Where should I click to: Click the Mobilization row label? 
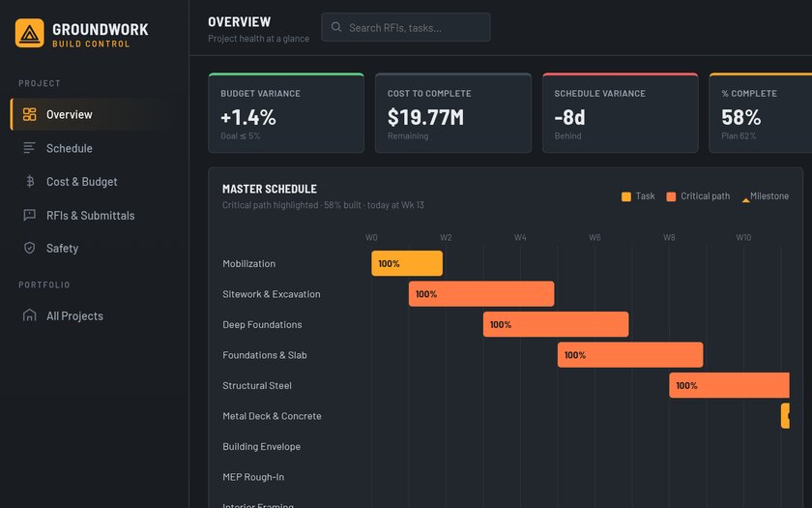249,264
